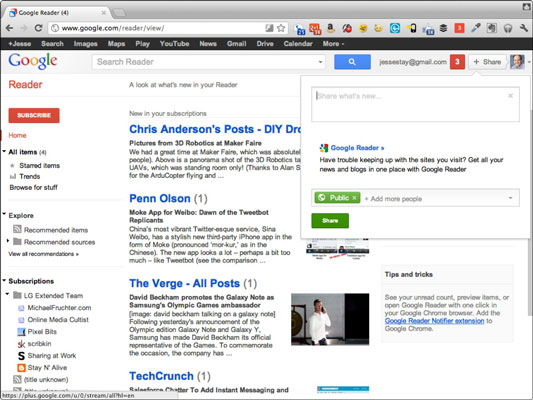Open the More menu in Google bar
The height and width of the screenshot is (400, 533).
(x=333, y=44)
